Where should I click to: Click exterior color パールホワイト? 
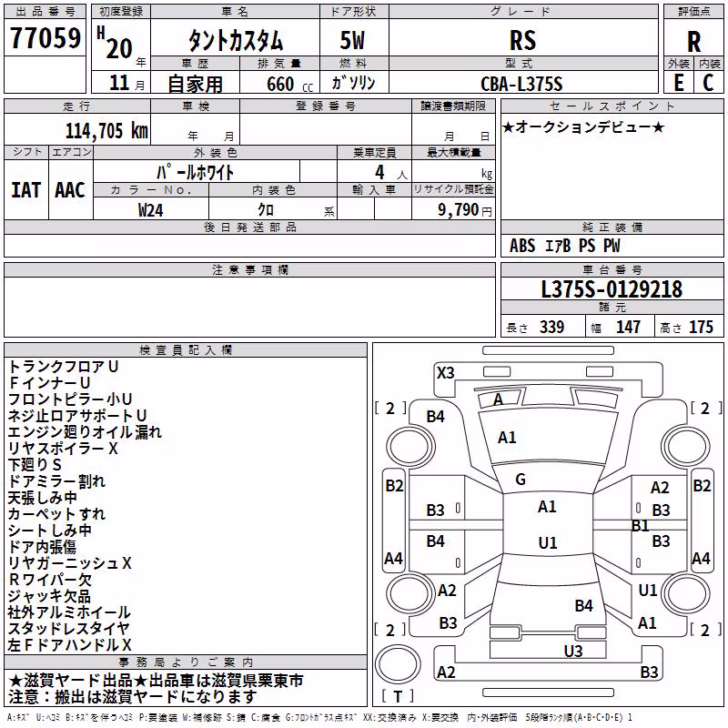click(x=195, y=172)
